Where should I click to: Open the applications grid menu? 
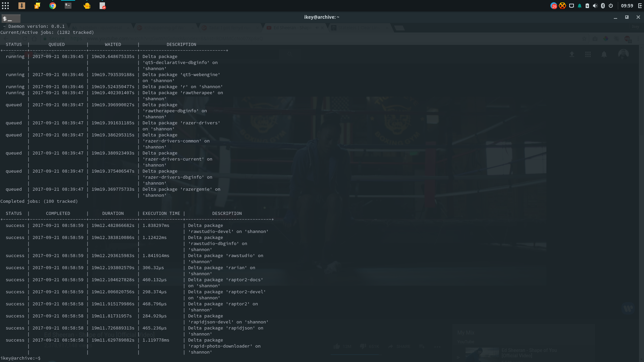pos(5,6)
